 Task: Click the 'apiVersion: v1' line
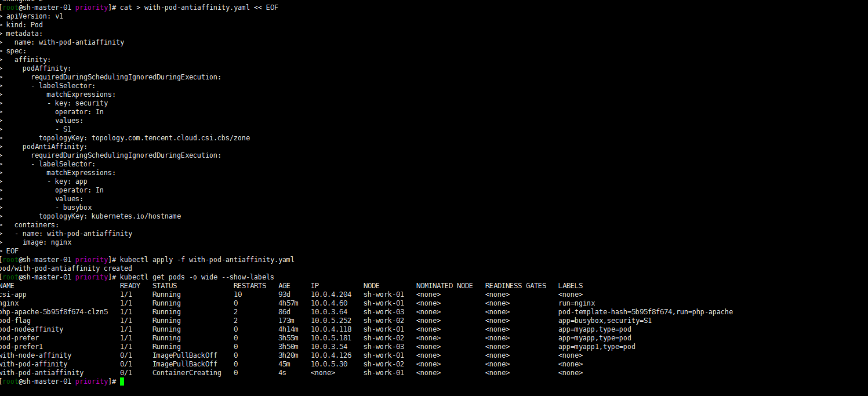tap(35, 16)
